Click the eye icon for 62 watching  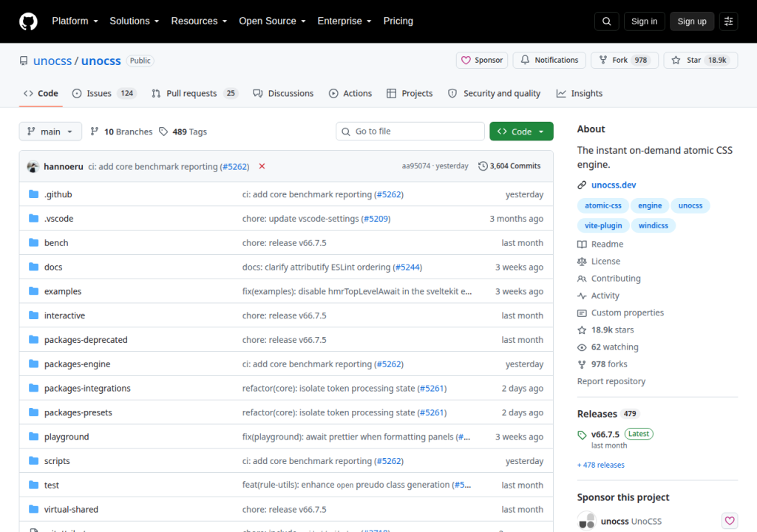tap(582, 347)
